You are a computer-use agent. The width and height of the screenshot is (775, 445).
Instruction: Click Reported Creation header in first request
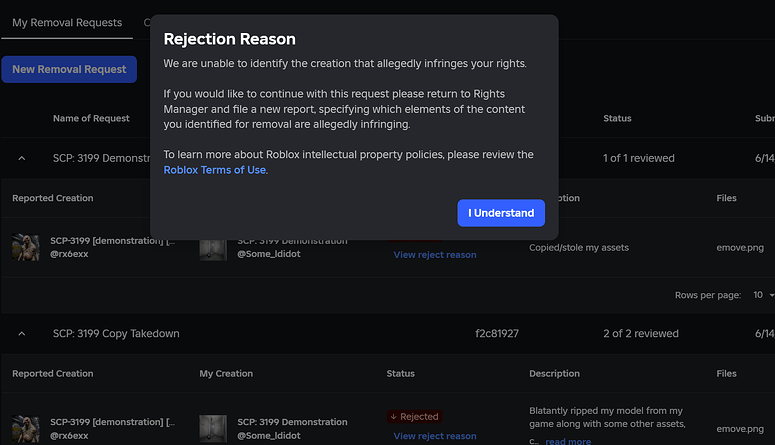tap(53, 198)
